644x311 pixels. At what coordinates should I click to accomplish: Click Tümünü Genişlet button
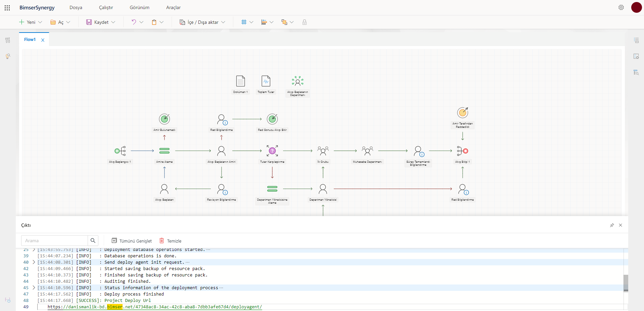tap(132, 241)
